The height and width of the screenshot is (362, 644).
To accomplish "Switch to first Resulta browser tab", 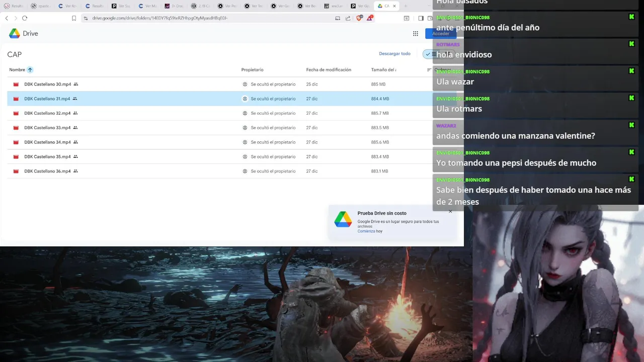I will click(13, 6).
